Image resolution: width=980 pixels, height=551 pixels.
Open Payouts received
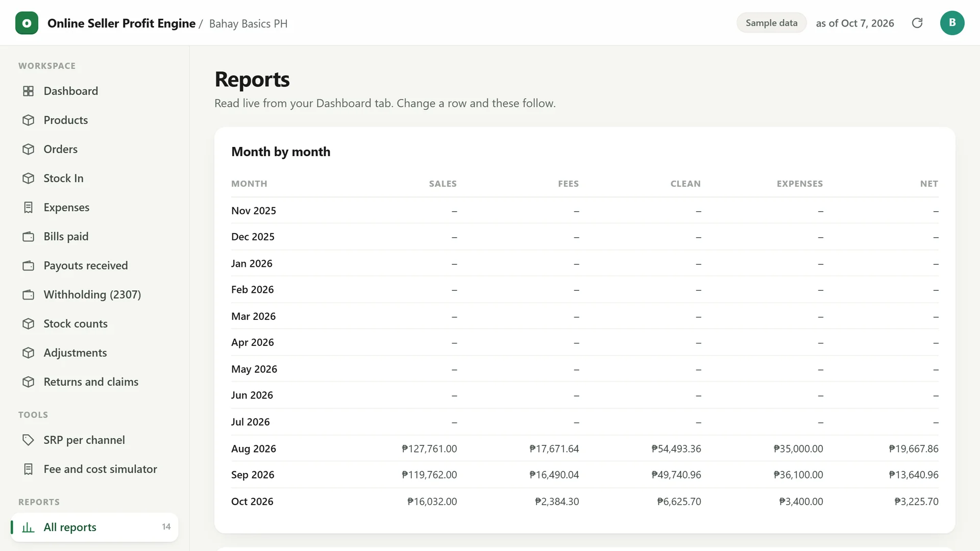coord(94,265)
